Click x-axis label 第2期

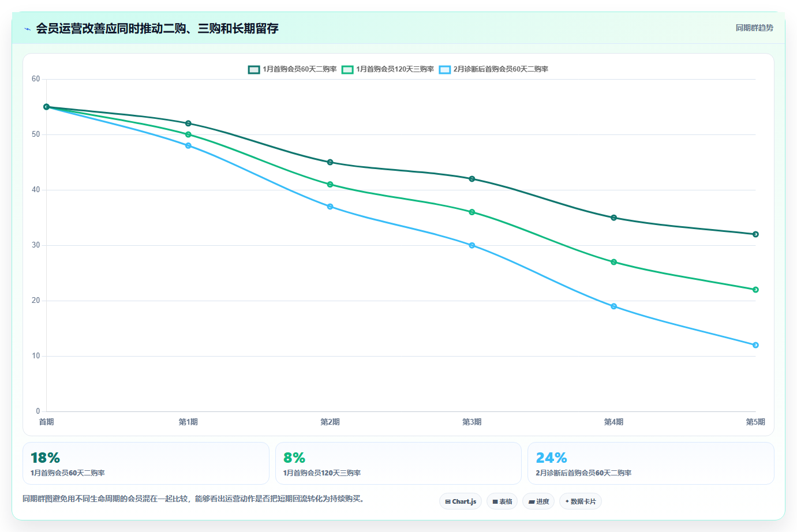(x=330, y=422)
